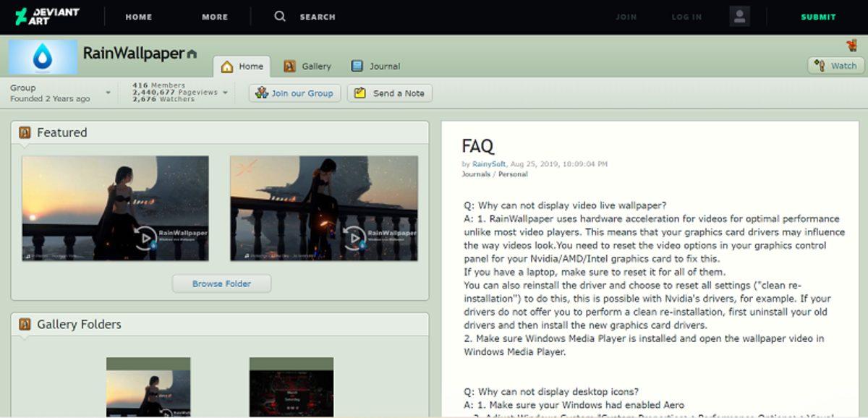
Task: Expand the Group founded dropdown arrow
Action: [x=109, y=93]
